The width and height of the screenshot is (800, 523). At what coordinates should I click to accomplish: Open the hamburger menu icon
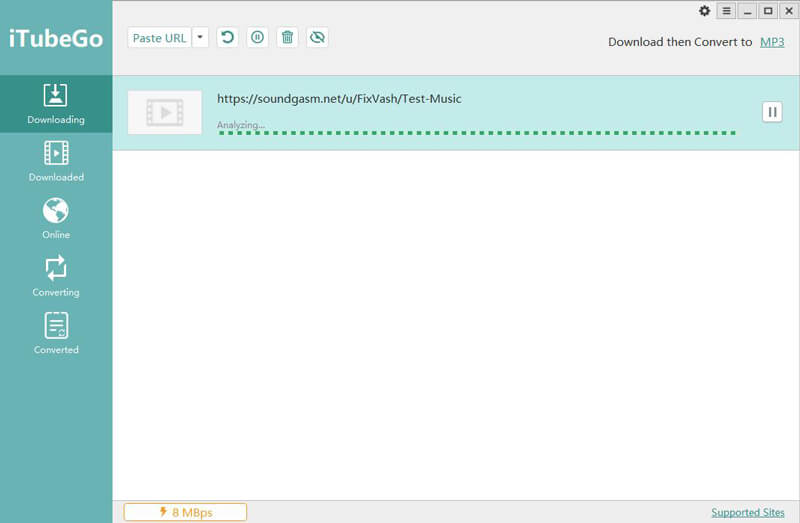[x=727, y=11]
